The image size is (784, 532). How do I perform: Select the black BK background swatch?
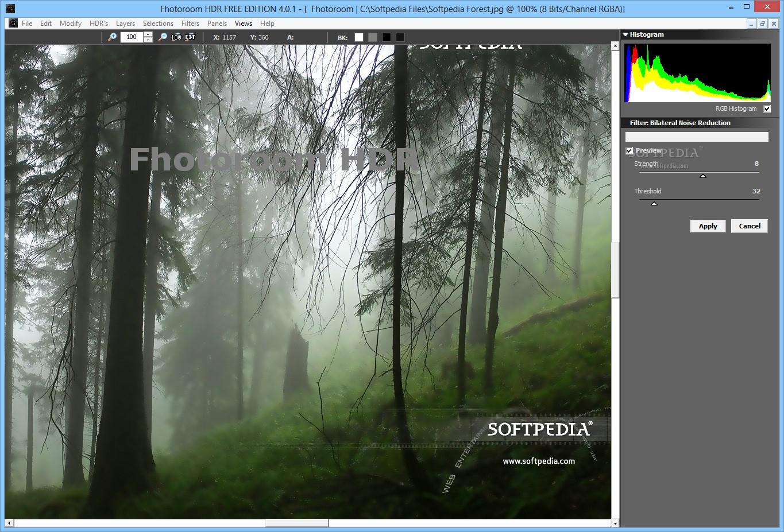tap(387, 37)
